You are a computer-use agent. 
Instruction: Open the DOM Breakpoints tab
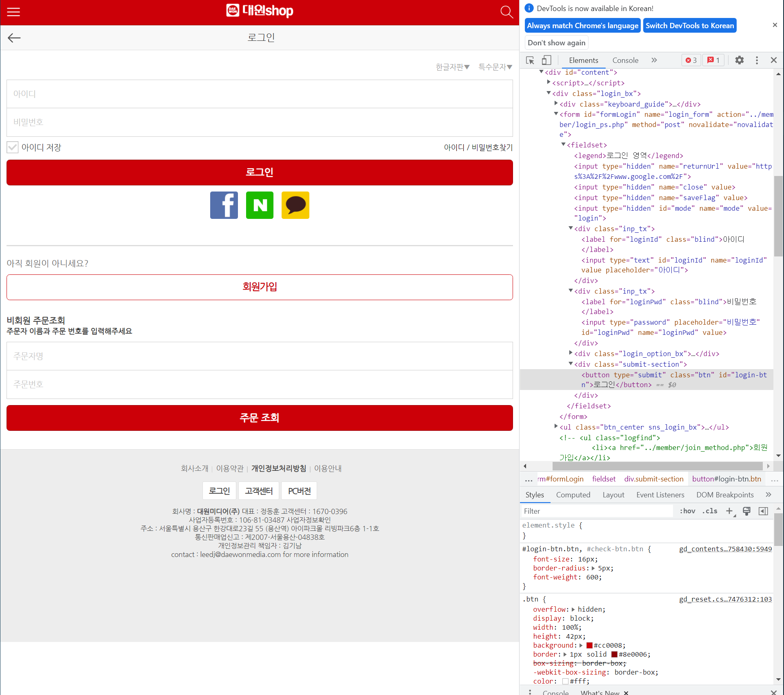pos(725,495)
